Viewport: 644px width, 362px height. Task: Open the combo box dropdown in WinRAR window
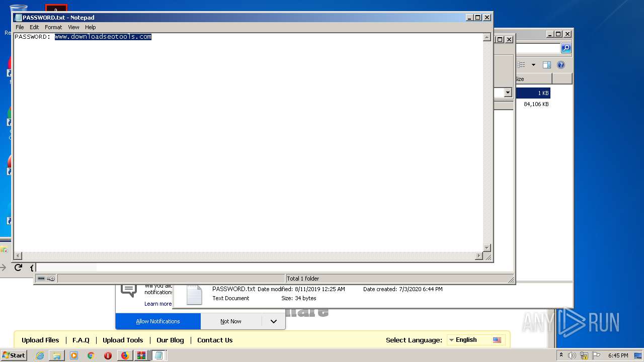(x=508, y=93)
